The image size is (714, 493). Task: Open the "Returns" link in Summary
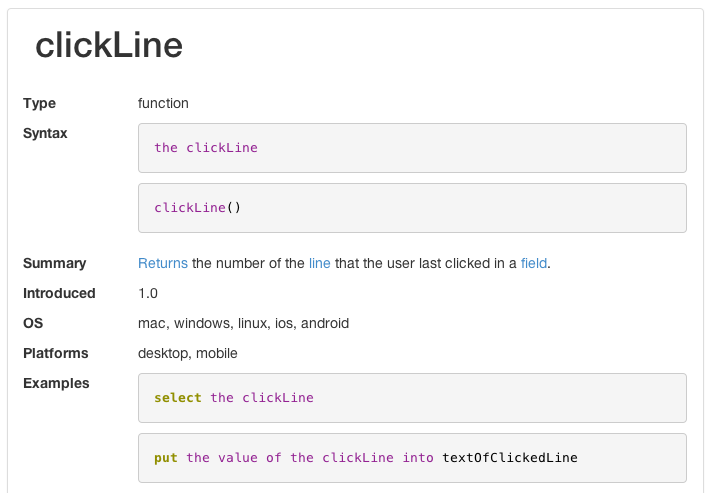pyautogui.click(x=162, y=263)
